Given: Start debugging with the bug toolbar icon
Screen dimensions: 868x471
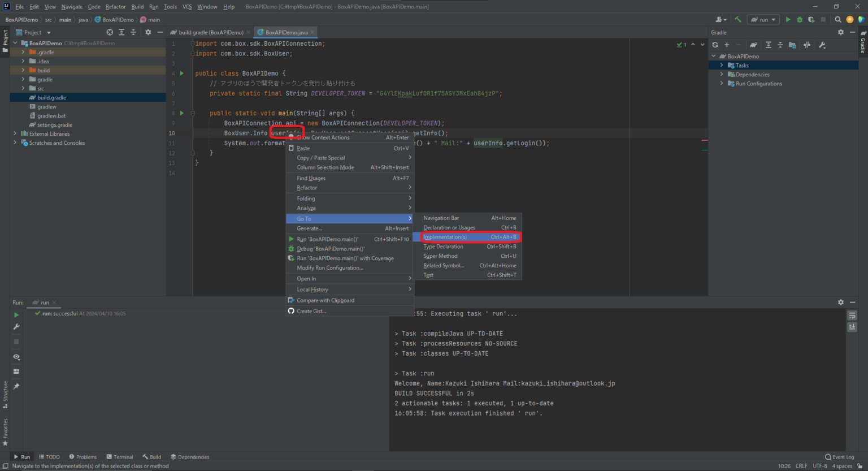Looking at the screenshot, I should 799,19.
